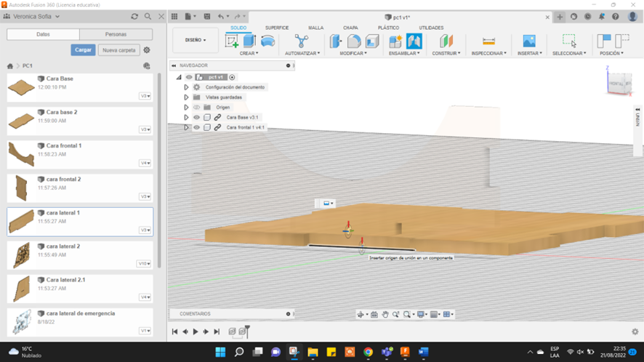Expand Configuración del documento node
Viewport: 644px width, 362px height.
click(186, 87)
